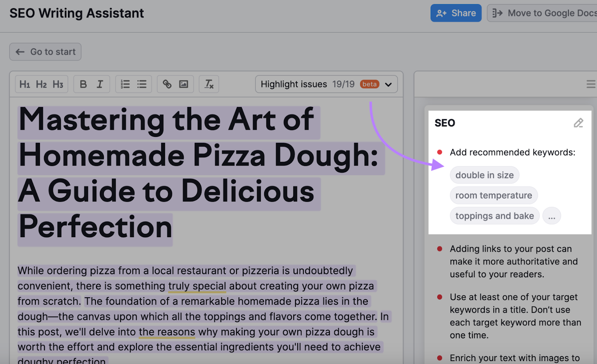Click the Share button
Viewport: 597px width, 364px height.
[456, 13]
